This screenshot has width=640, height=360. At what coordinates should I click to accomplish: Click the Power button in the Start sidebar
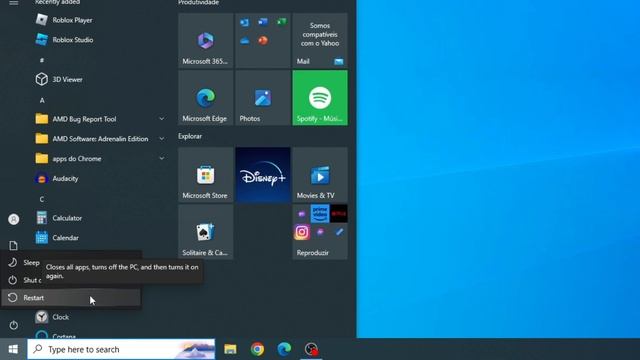13,325
